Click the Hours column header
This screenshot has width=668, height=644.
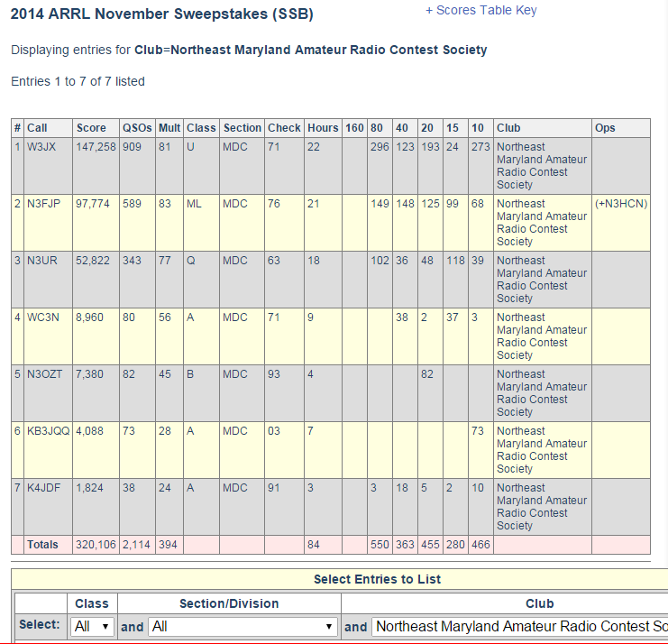click(x=323, y=128)
